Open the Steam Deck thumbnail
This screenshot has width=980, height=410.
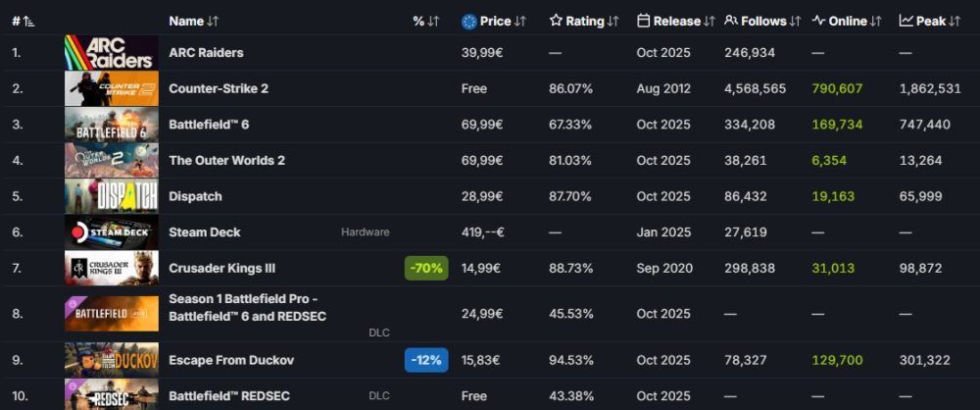point(112,232)
